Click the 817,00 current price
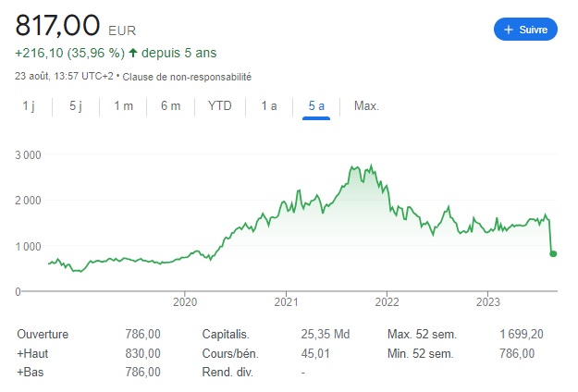578x392 pixels. click(x=55, y=24)
